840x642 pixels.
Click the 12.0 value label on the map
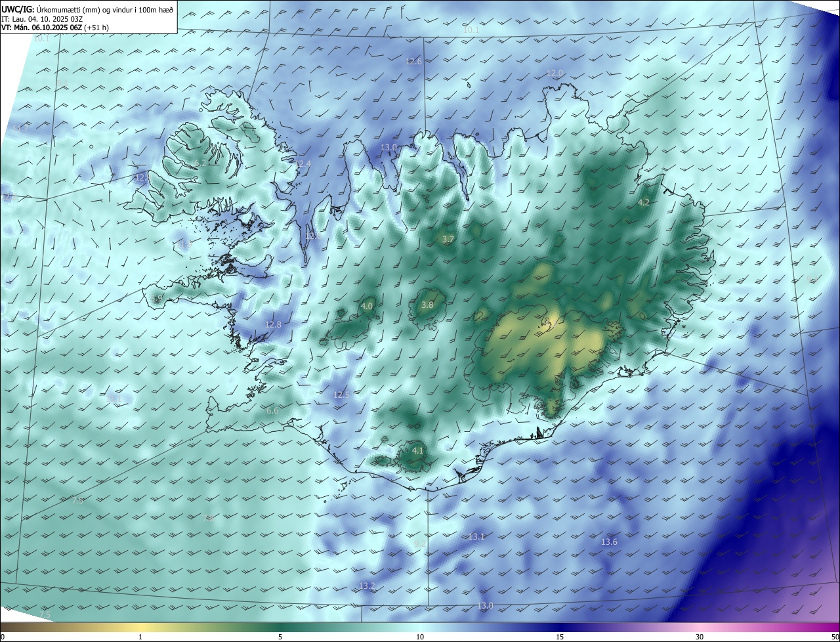point(555,73)
